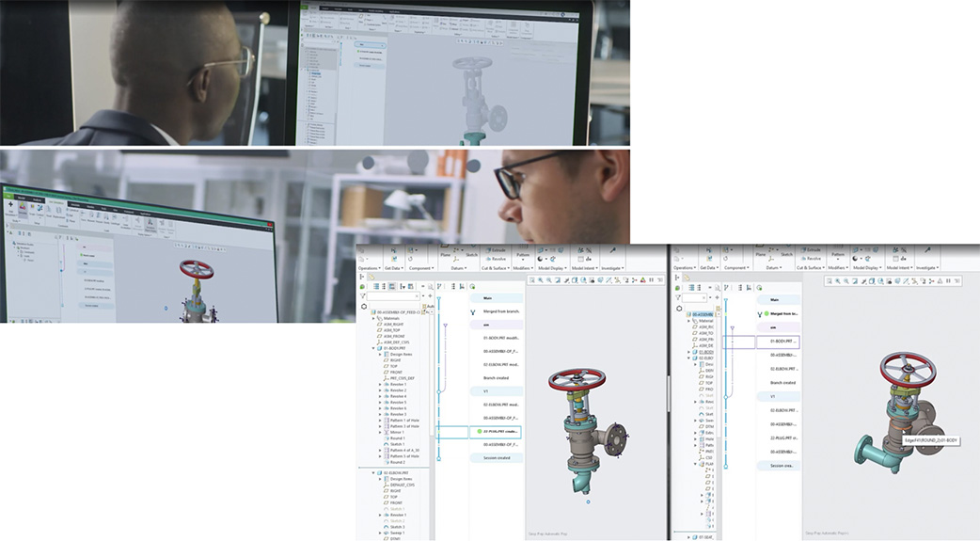Click the Investigate tool icon in left window
The height and width of the screenshot is (541, 980).
(616, 251)
